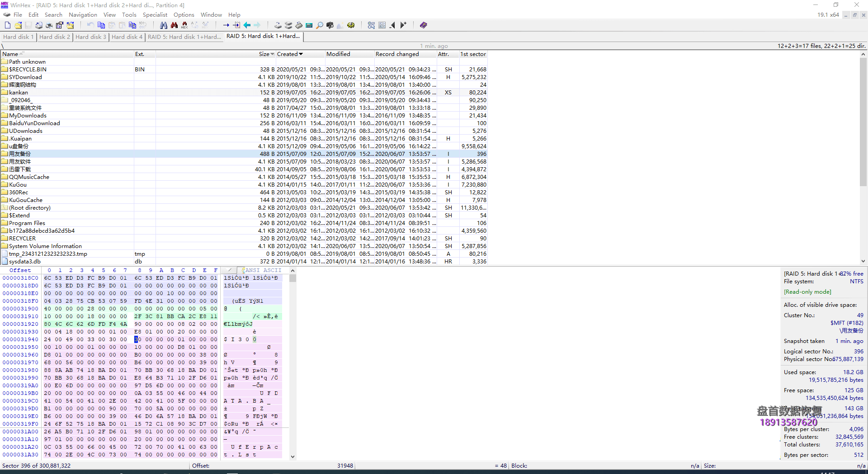Click the camera Take Snapshot icon
Image resolution: width=868 pixels, height=474 pixels.
(330, 25)
